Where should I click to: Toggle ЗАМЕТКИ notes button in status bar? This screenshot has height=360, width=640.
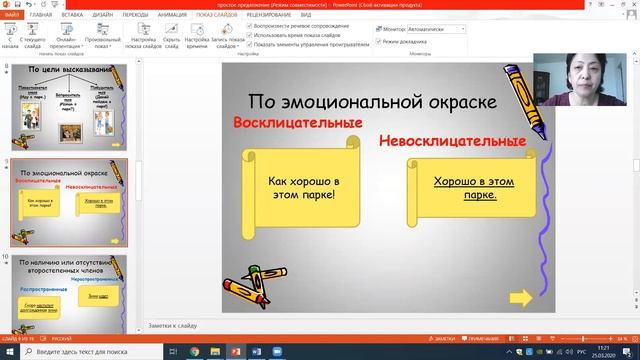point(442,339)
